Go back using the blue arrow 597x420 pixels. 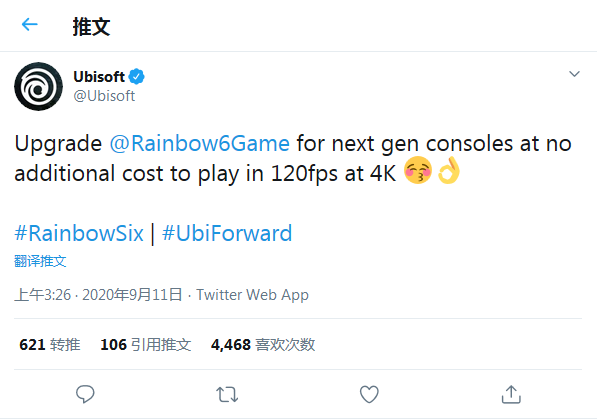[30, 25]
